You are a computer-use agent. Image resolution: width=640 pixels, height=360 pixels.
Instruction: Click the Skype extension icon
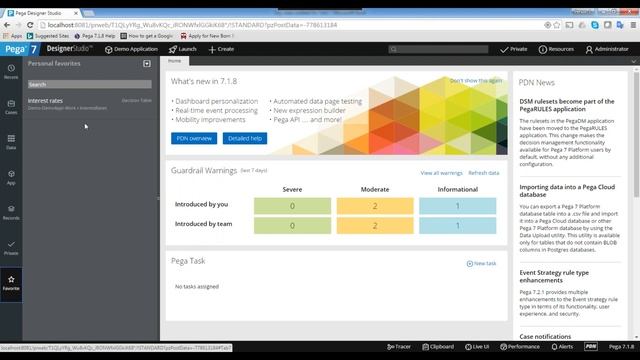pyautogui.click(x=595, y=25)
